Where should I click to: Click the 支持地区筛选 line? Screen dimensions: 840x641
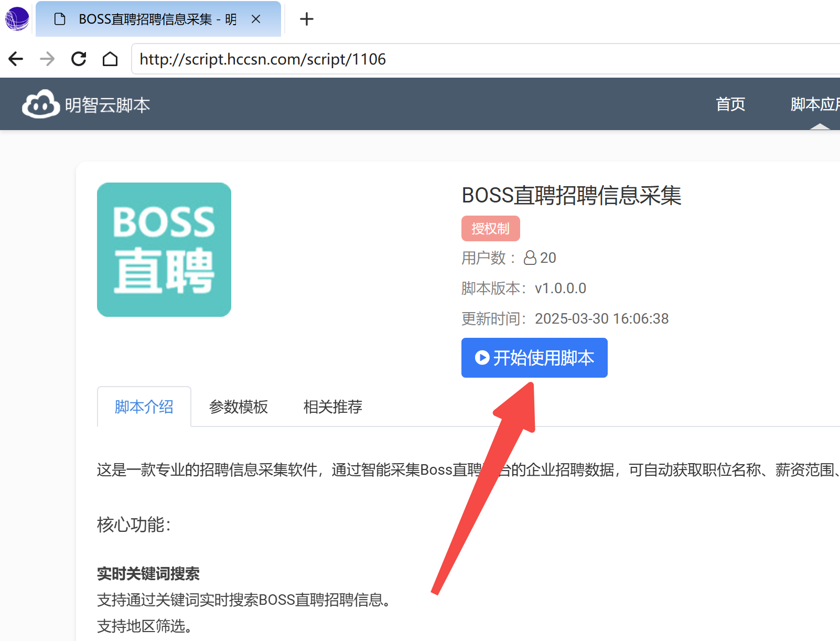pos(144,626)
